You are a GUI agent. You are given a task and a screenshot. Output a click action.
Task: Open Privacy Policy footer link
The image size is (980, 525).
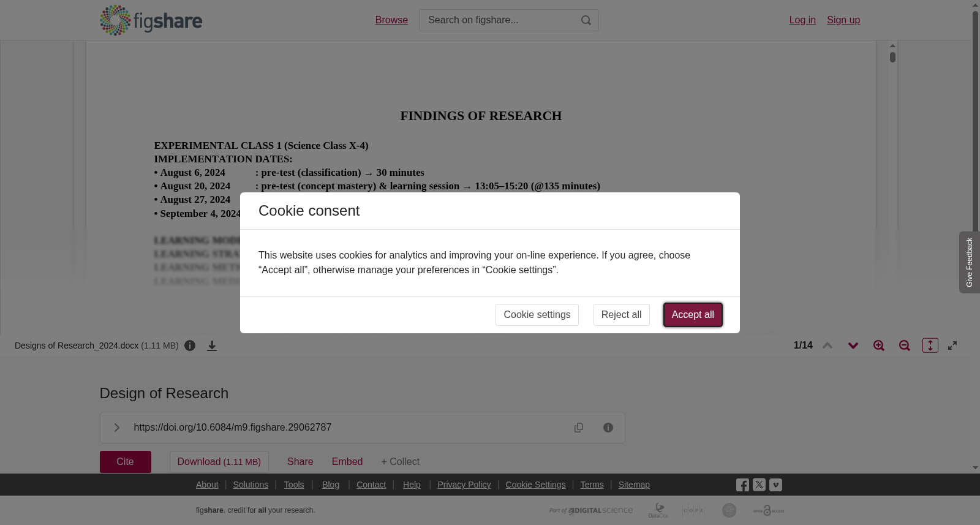click(464, 485)
